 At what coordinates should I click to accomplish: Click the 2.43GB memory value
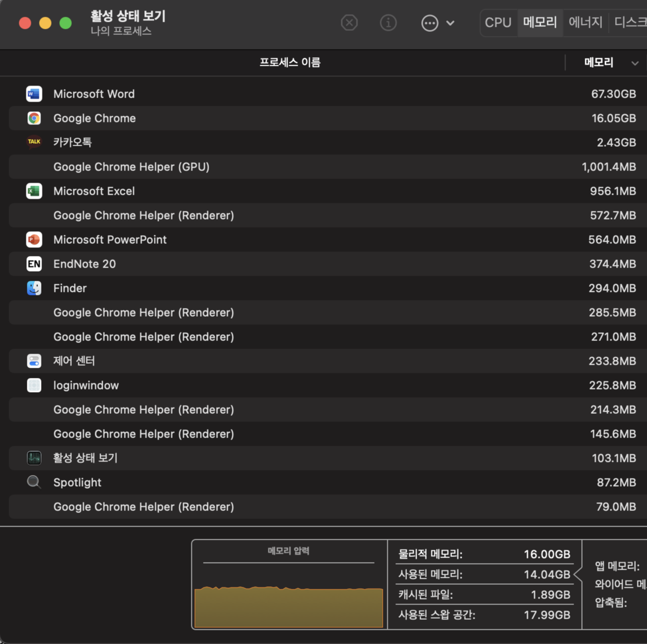click(616, 143)
